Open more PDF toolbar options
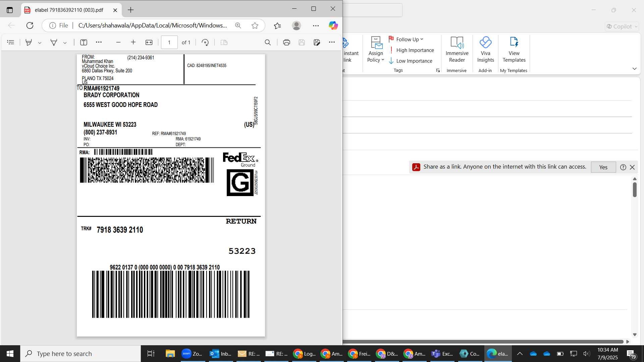 332,42
